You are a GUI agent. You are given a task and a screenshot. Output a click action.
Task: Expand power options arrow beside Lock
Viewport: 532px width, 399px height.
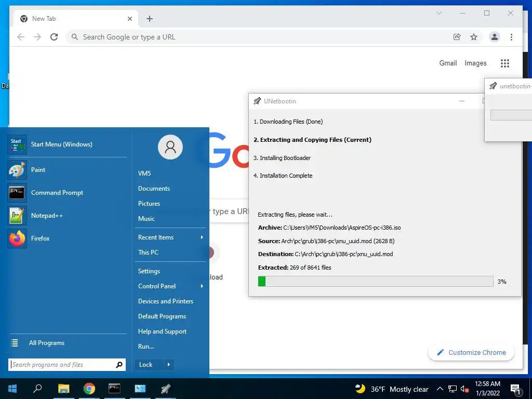169,365
